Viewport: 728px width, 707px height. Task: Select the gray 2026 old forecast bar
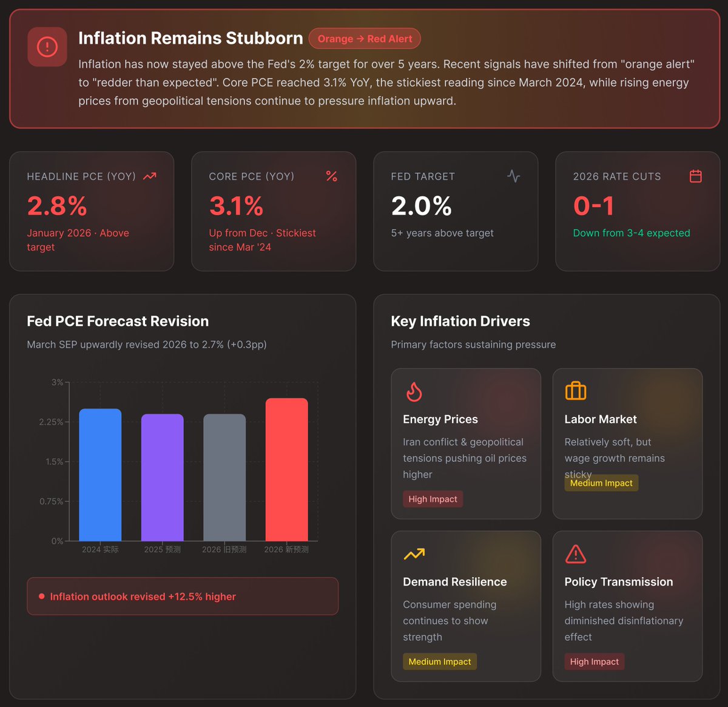click(224, 478)
